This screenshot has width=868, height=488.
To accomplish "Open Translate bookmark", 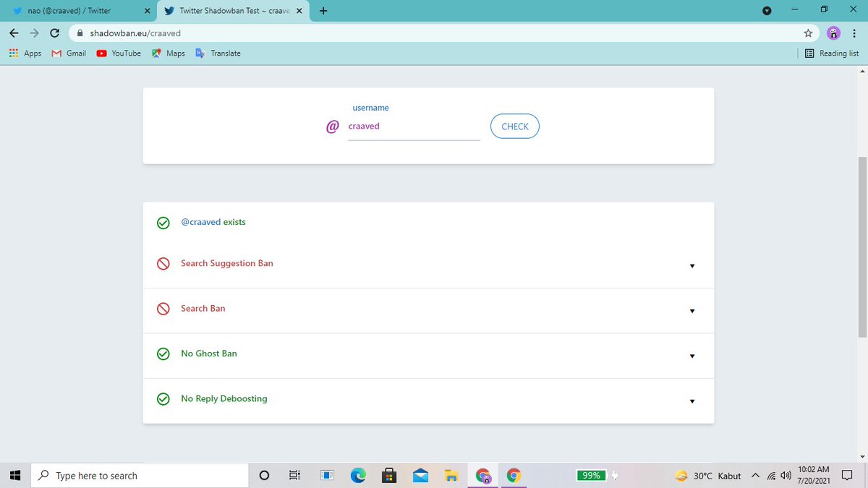I will [x=218, y=53].
